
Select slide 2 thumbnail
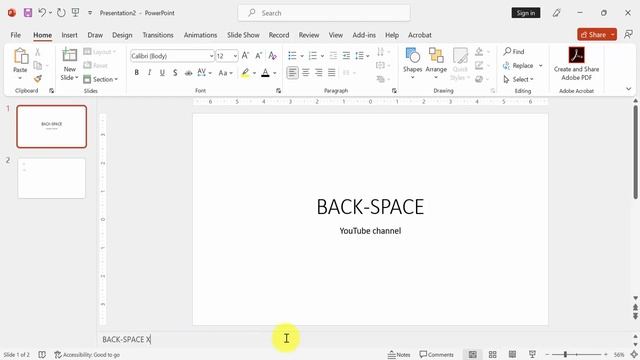(52, 178)
